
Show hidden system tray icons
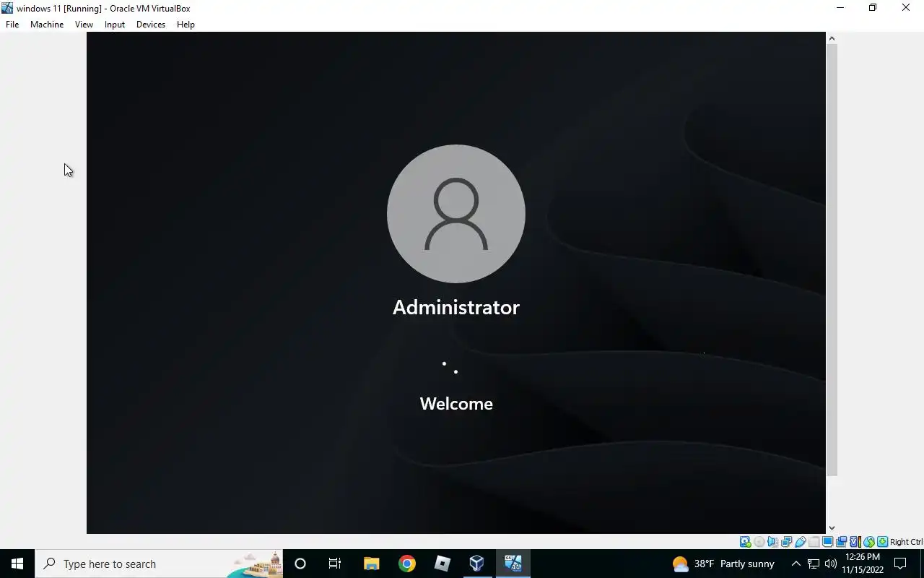click(x=796, y=564)
